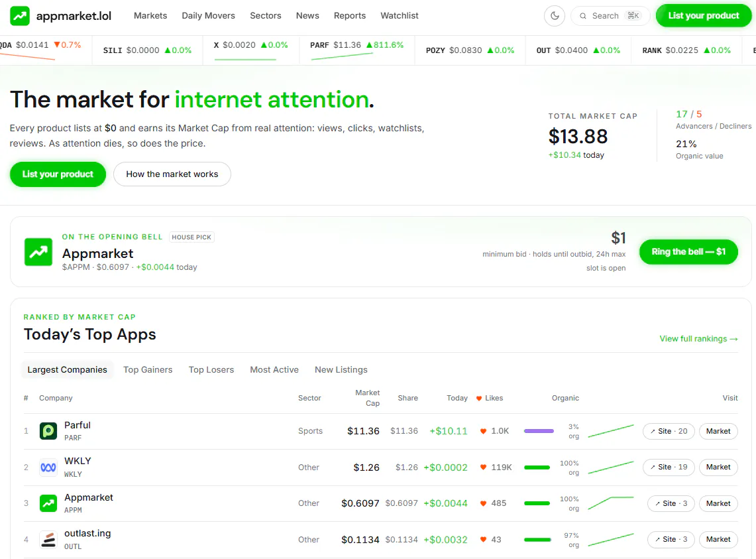
Task: Click Parful company name in rankings
Action: [x=78, y=425]
